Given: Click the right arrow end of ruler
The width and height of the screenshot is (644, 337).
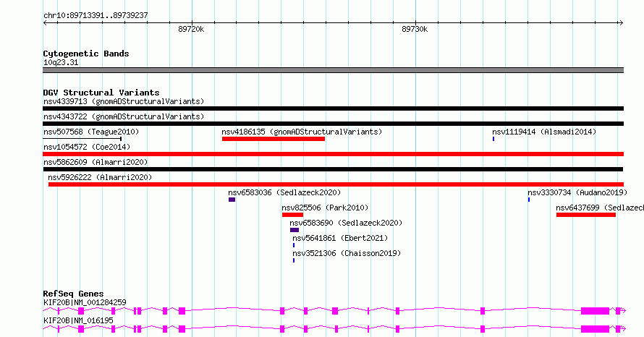Looking at the screenshot, I should 622,23.
